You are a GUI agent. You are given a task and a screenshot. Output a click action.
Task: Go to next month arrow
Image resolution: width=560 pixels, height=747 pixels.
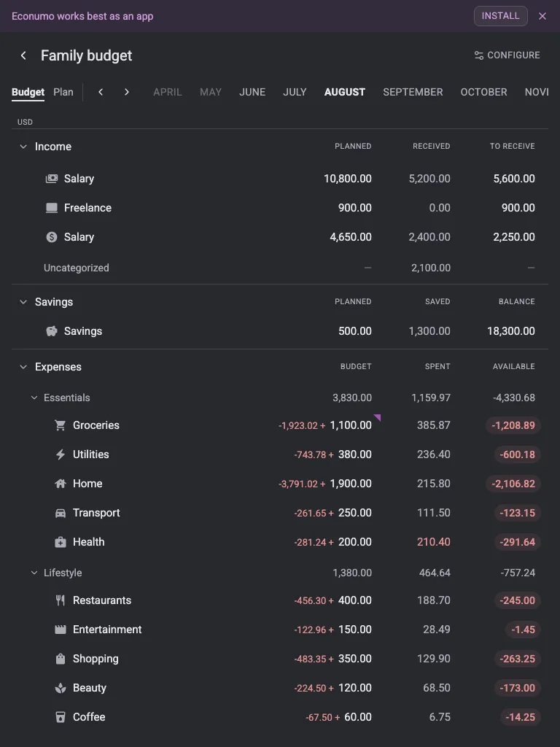point(127,92)
